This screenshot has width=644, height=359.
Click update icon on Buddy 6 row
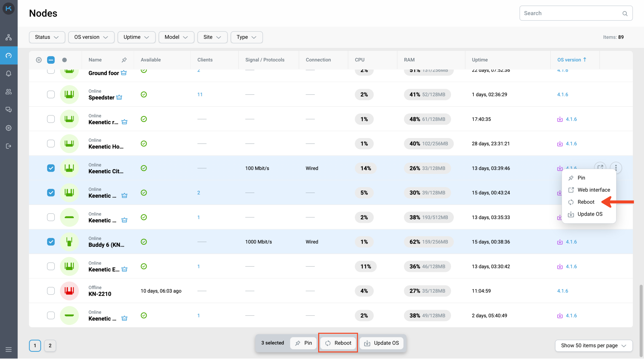tap(560, 242)
